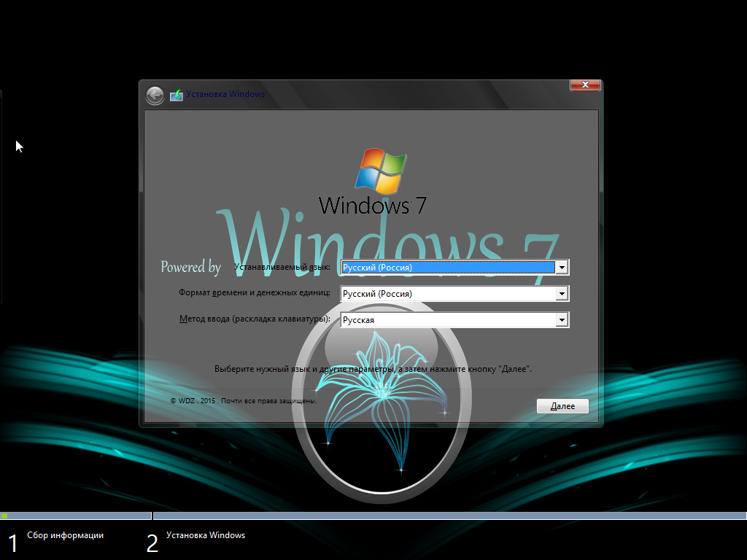Click the setup icon beside the window title
The image size is (747, 560).
pyautogui.click(x=176, y=96)
